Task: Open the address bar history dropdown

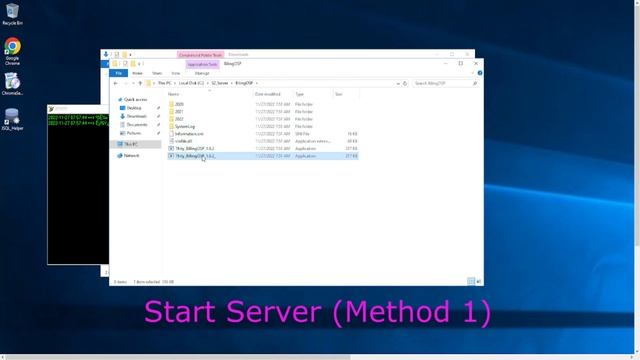Action: [x=398, y=83]
